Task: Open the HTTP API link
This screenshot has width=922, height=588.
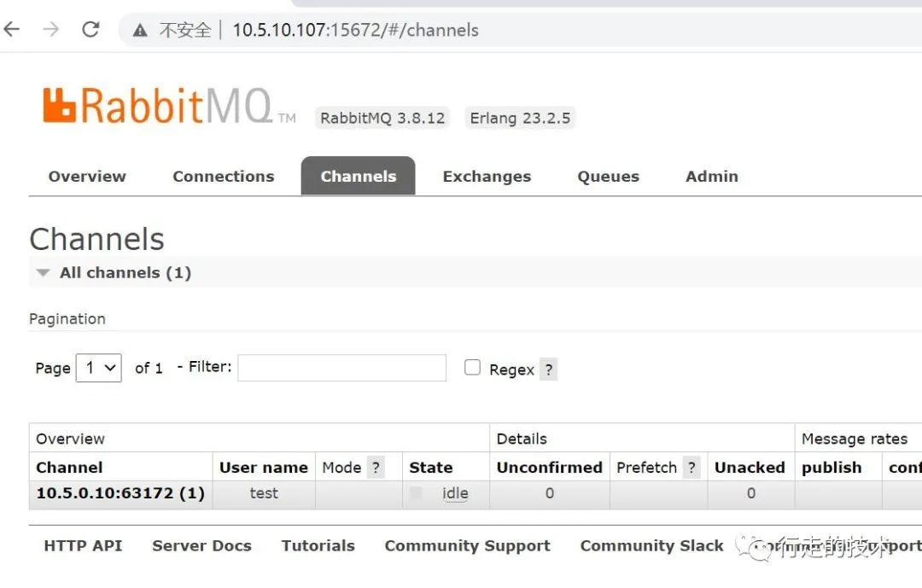Action: click(x=83, y=545)
